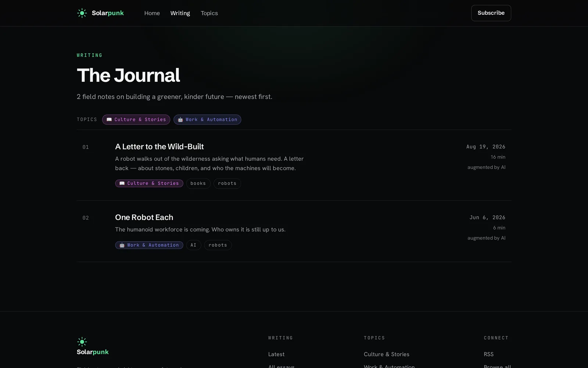Click the Solarpunk sun logo in header

pos(82,13)
